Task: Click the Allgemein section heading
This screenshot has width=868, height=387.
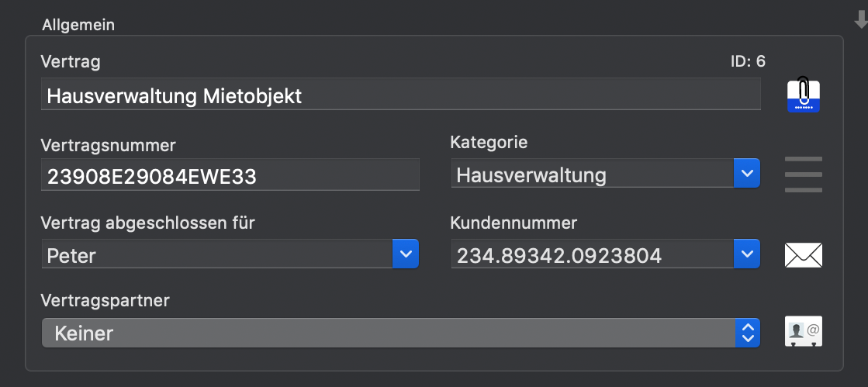Action: 78,25
